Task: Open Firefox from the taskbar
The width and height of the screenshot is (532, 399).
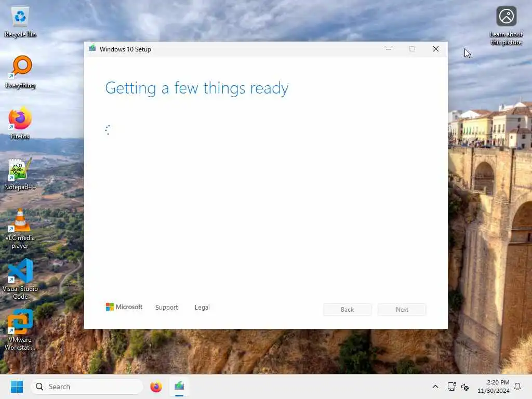Action: tap(156, 387)
